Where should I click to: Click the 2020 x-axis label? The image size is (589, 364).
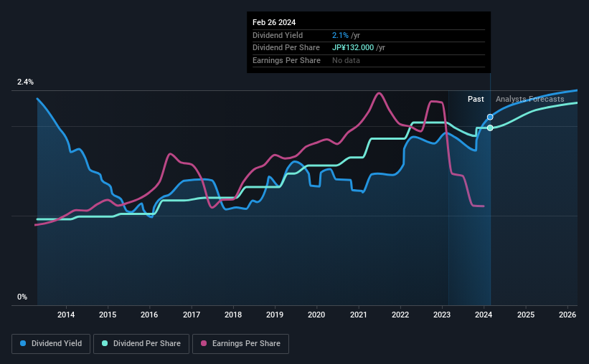(x=316, y=315)
